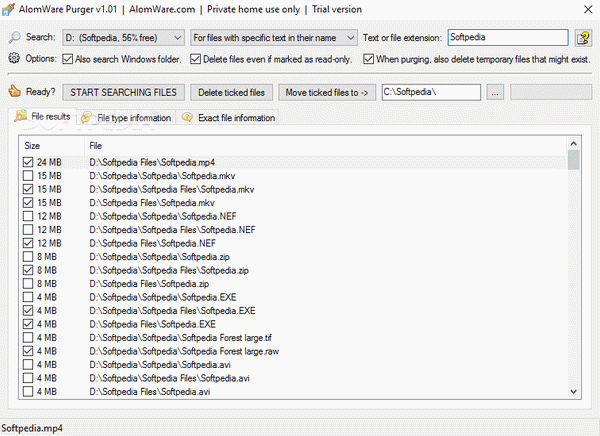Click the C:\Softpedia\ destination path field

coord(431,92)
